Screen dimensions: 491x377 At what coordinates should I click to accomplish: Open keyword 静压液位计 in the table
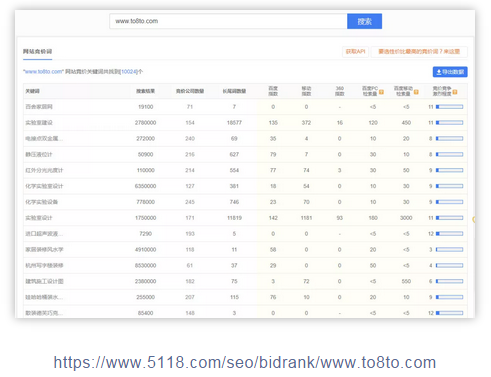(x=39, y=154)
